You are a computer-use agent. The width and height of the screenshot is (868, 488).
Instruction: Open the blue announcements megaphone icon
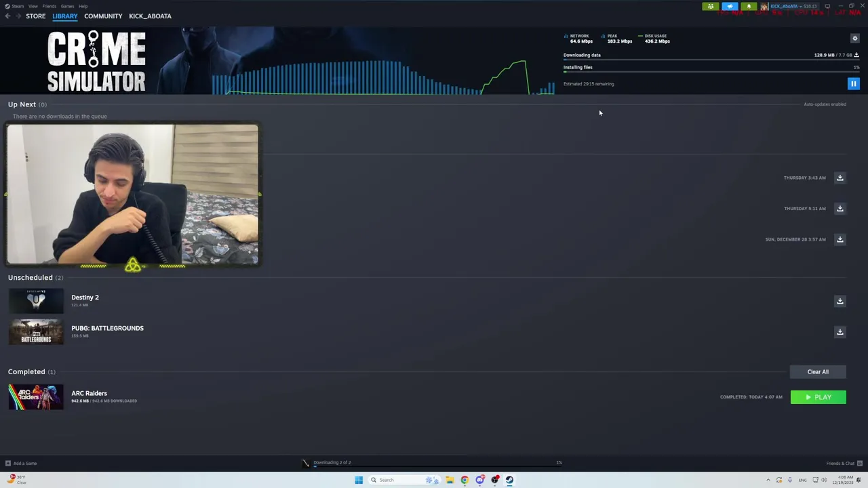pyautogui.click(x=730, y=7)
